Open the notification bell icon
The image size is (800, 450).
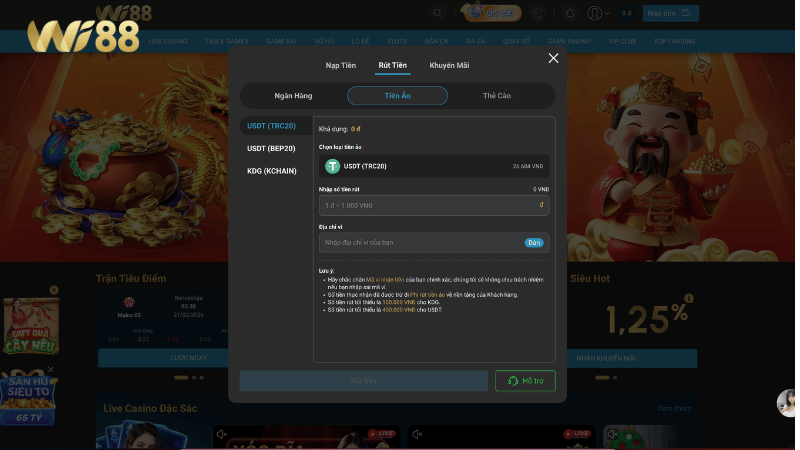570,13
